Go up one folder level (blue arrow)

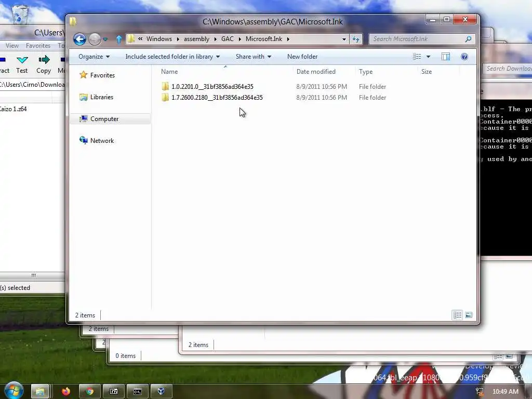click(119, 39)
